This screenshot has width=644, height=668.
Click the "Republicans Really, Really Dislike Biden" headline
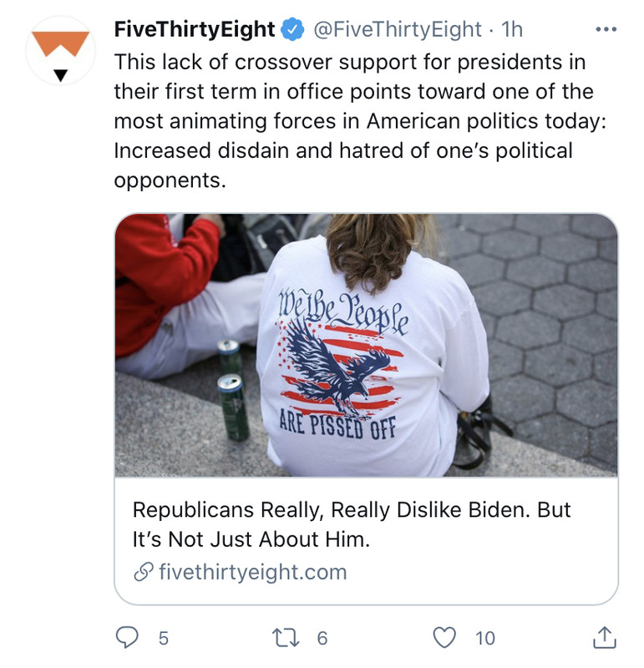pyautogui.click(x=351, y=511)
